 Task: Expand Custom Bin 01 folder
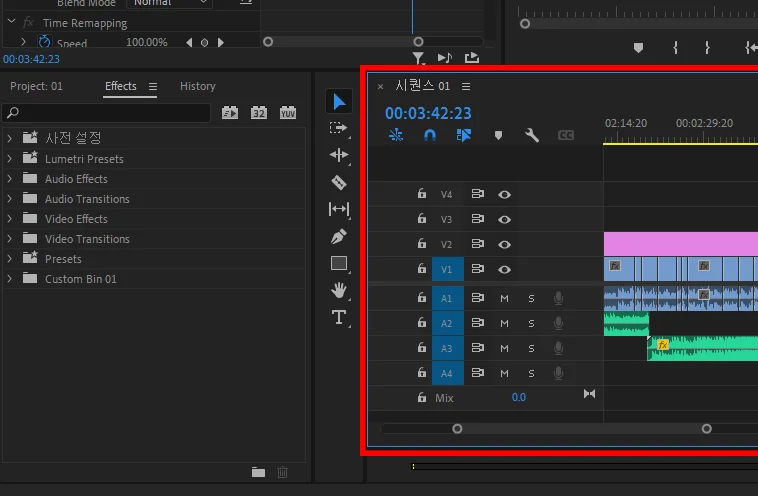point(10,278)
